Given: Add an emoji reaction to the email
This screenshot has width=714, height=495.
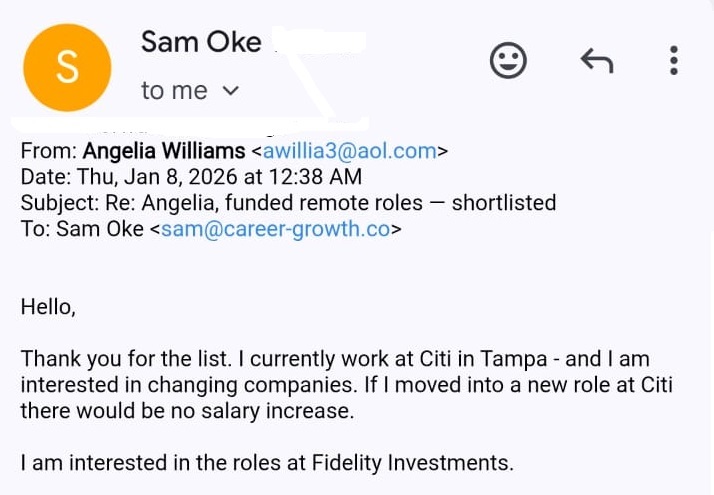Looking at the screenshot, I should (x=508, y=62).
